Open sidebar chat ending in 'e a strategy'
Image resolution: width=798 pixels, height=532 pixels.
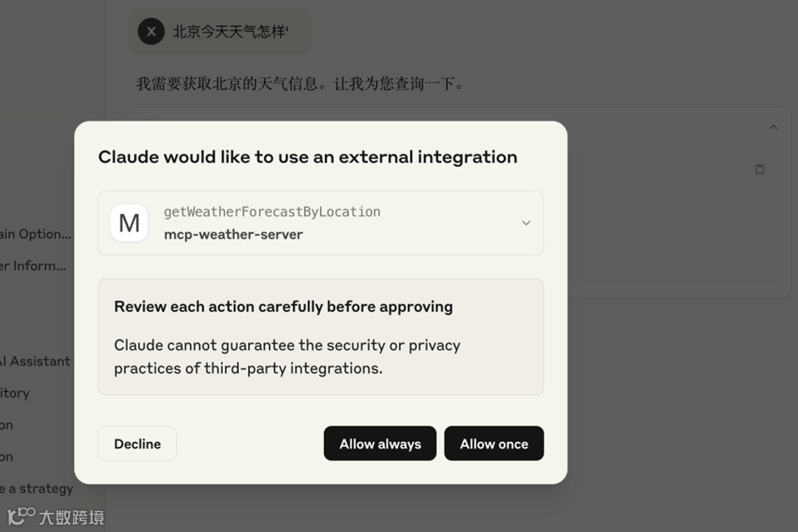tap(37, 488)
